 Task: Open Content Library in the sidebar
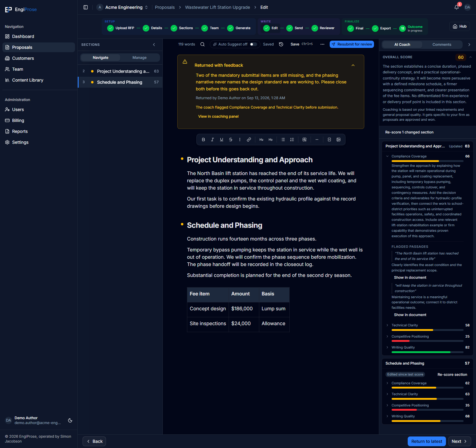point(39,80)
